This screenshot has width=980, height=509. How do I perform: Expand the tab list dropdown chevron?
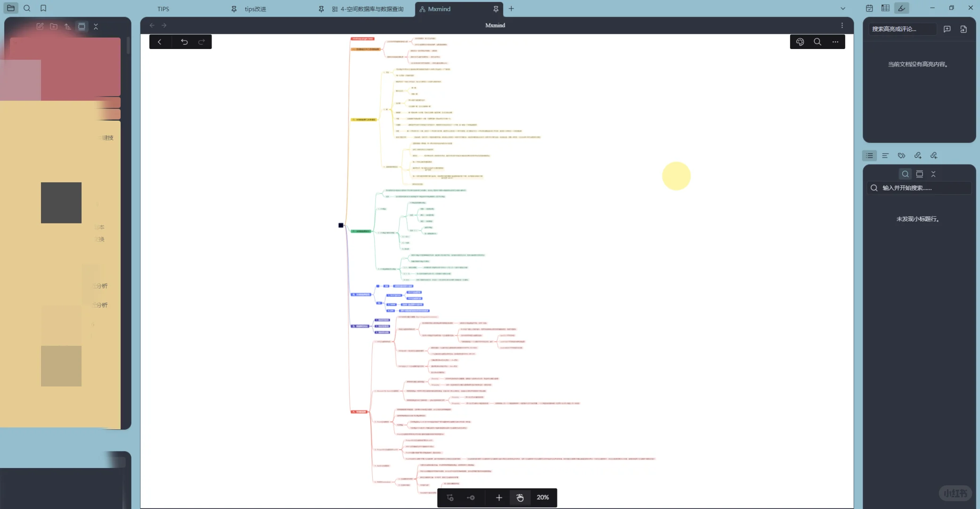click(x=843, y=8)
